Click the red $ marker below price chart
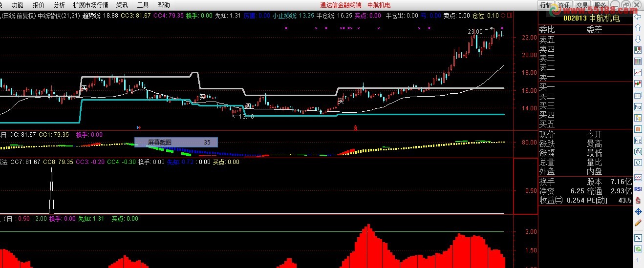The height and width of the screenshot is (268, 644). pyautogui.click(x=356, y=127)
